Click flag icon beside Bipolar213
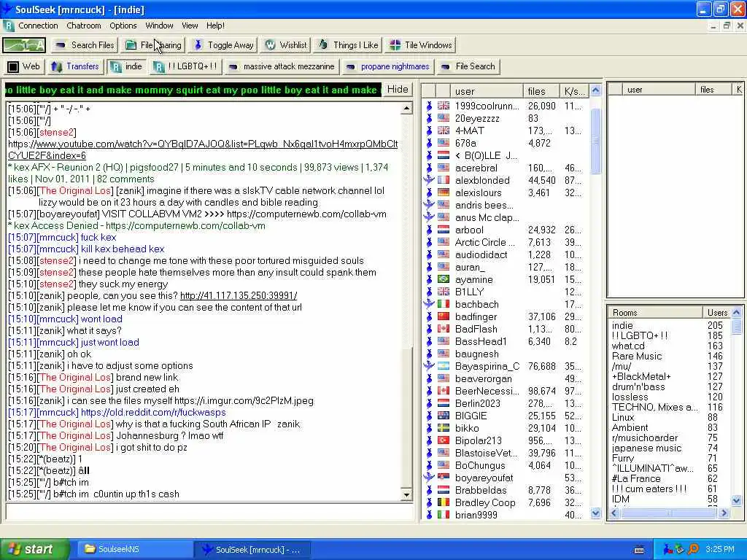The image size is (747, 560). (444, 440)
